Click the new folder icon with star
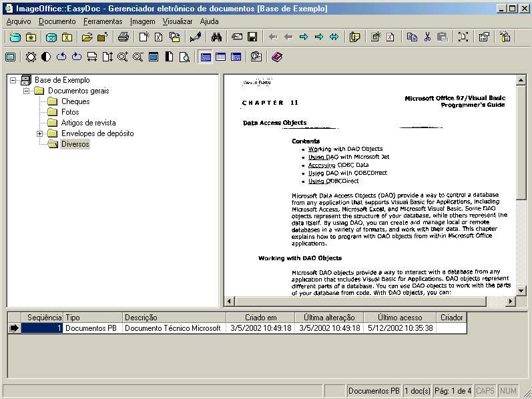This screenshot has width=532, height=399. (x=31, y=37)
